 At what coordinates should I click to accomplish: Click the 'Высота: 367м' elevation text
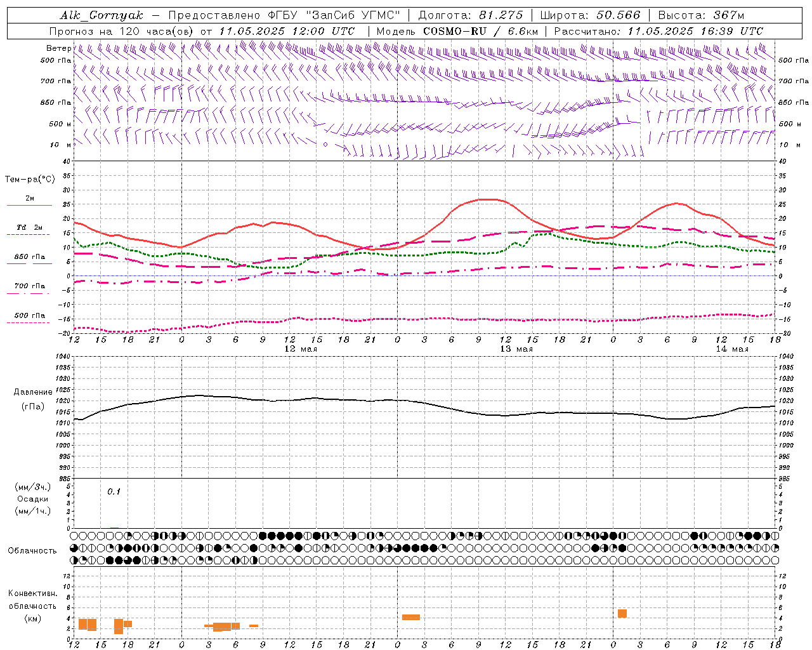coord(701,15)
